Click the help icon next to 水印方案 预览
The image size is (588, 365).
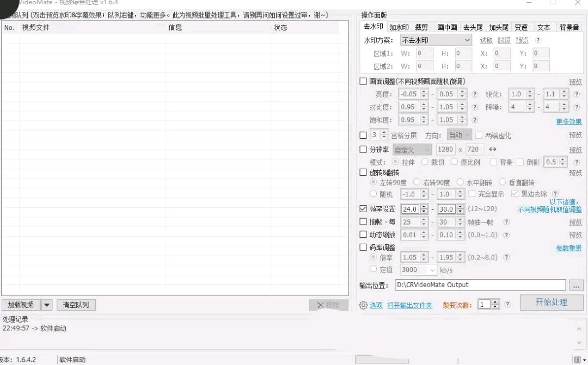pyautogui.click(x=538, y=40)
